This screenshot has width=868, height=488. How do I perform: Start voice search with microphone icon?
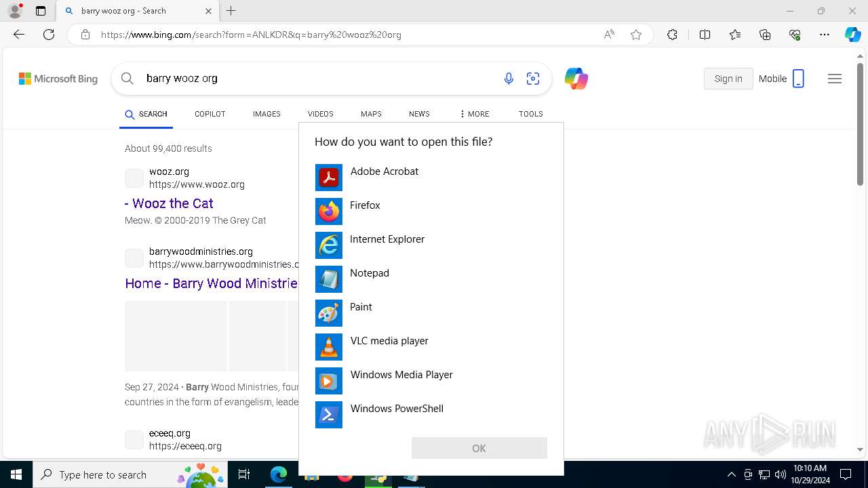pos(509,79)
